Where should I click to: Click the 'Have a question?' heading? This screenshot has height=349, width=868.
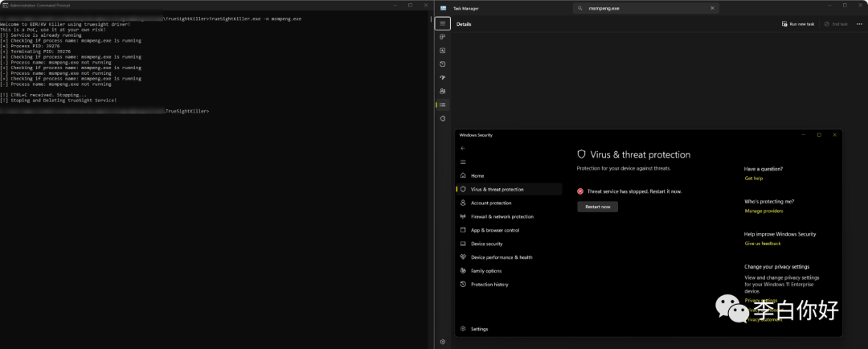tap(764, 169)
